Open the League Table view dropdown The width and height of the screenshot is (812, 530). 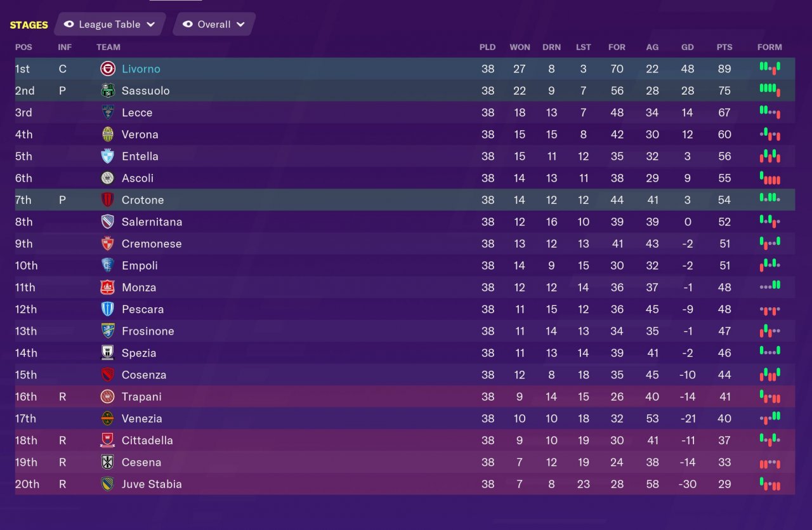pyautogui.click(x=110, y=24)
